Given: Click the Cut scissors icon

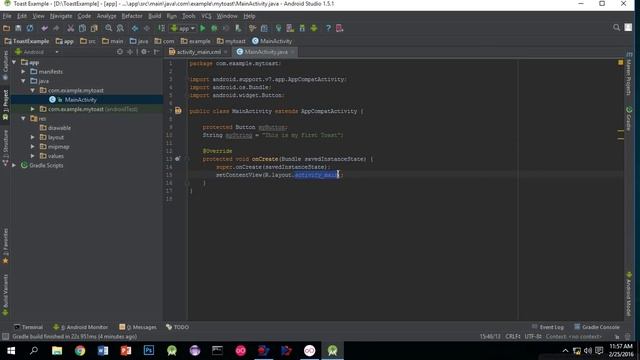Looking at the screenshot, I should pos(71,28).
